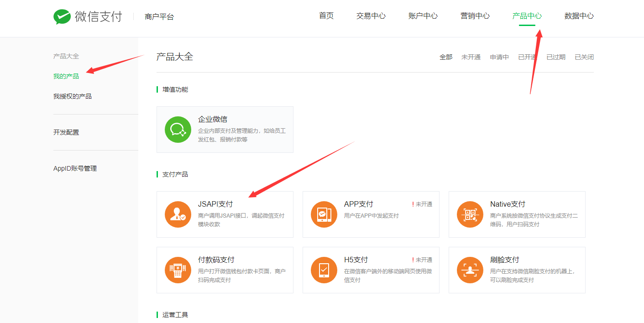Screen dimensions: 644x323
Task: Click the H5支付 mobile icon
Action: point(324,270)
